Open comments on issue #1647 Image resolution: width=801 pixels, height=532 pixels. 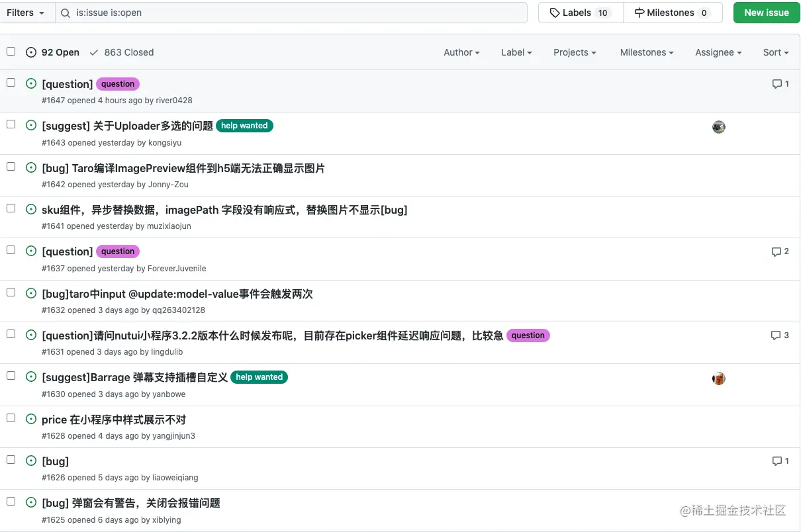pyautogui.click(x=780, y=84)
